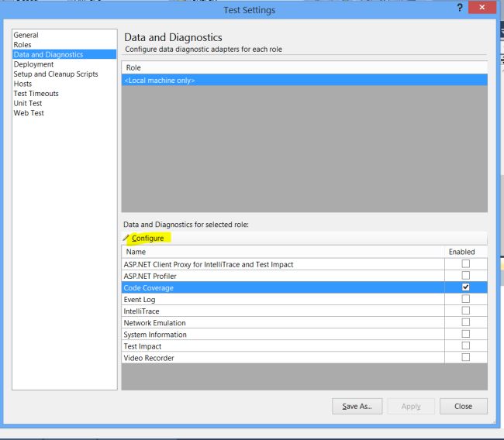Click the Configure pencil icon
Image resolution: width=504 pixels, height=440 pixels.
(126, 238)
